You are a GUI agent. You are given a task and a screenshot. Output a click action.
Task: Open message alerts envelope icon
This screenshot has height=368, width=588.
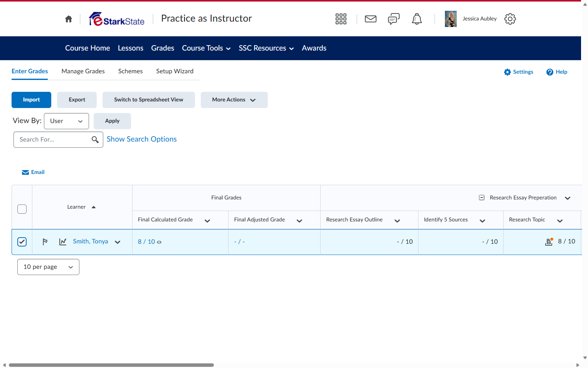click(x=371, y=19)
